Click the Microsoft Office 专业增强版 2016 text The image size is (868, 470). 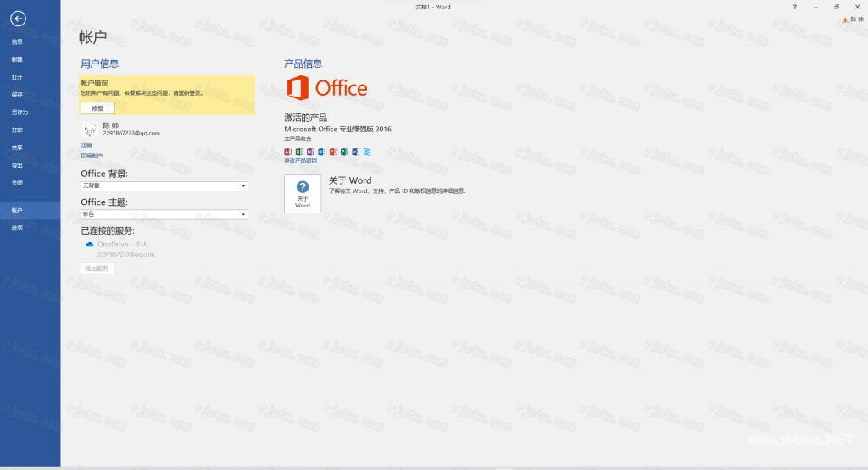tap(337, 129)
